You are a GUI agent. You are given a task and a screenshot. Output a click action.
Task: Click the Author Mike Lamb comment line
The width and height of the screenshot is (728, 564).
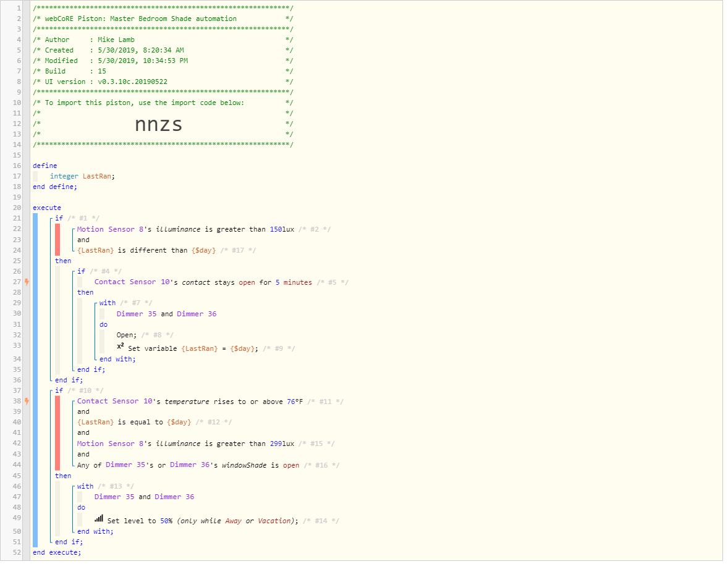[x=163, y=40]
